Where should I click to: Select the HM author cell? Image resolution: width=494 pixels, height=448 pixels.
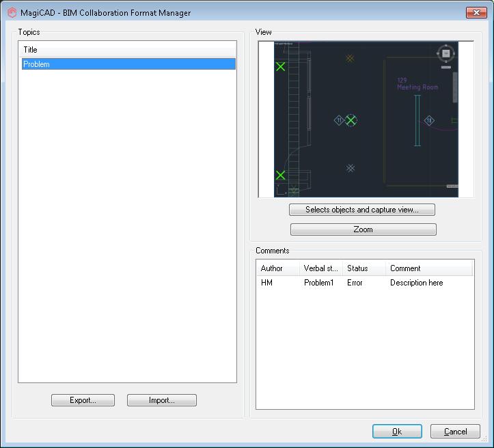267,283
